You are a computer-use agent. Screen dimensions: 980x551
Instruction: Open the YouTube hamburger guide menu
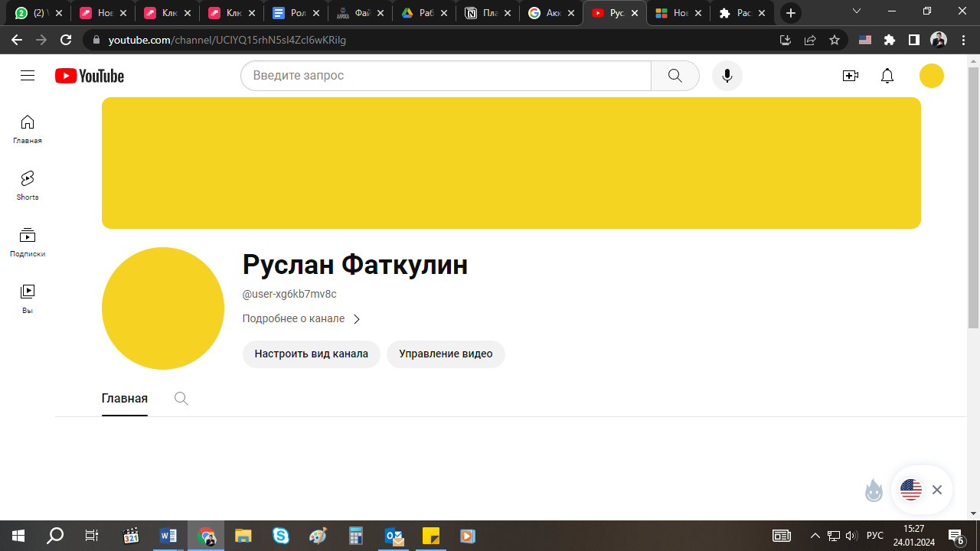(x=28, y=76)
